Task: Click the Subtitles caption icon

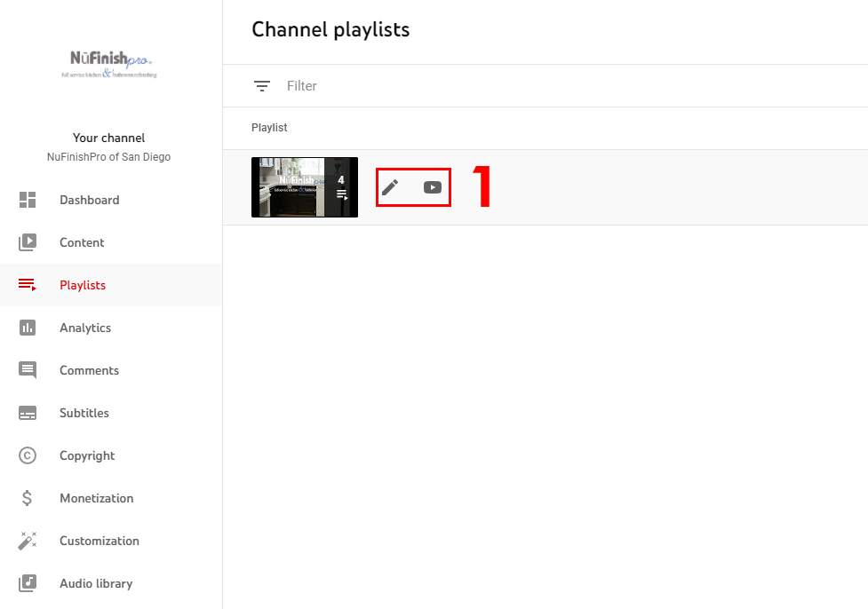Action: point(28,413)
